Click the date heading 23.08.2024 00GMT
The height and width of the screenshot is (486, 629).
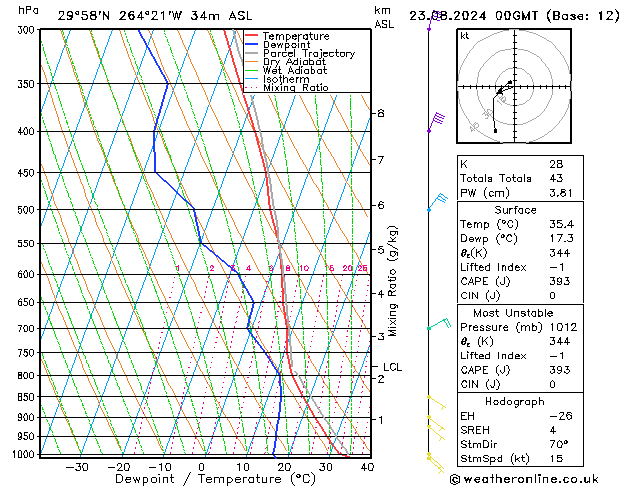click(474, 16)
